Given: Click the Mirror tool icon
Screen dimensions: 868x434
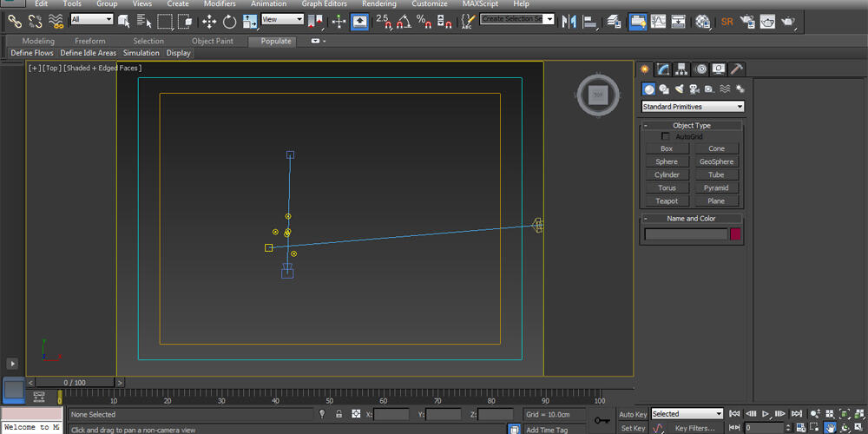Looking at the screenshot, I should click(x=569, y=21).
